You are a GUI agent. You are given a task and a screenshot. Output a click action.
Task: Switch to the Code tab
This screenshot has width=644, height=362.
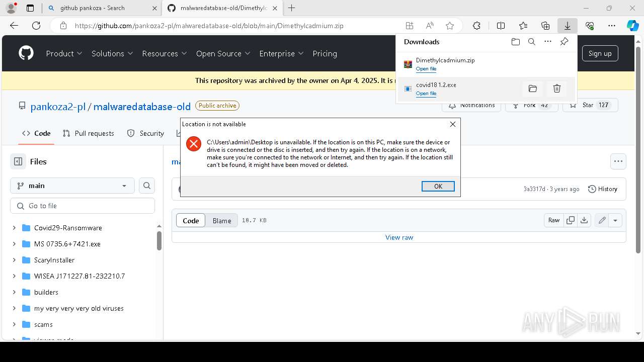point(36,133)
